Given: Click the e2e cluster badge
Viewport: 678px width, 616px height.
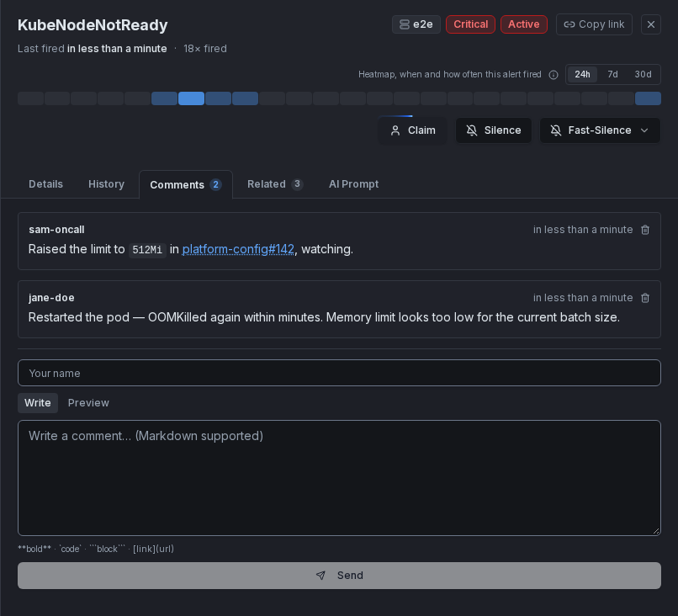Looking at the screenshot, I should [416, 24].
